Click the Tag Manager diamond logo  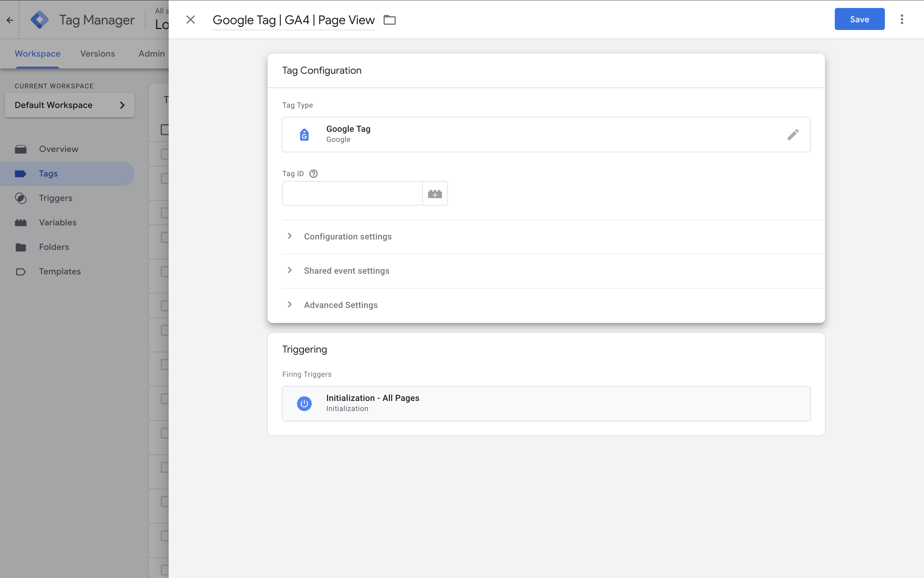click(x=40, y=20)
